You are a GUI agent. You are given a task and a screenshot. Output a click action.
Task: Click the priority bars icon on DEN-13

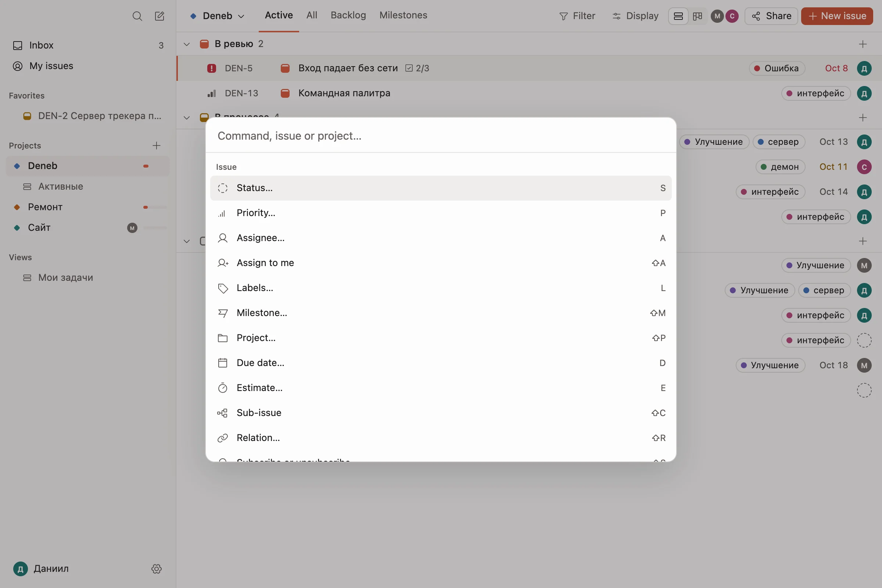(x=212, y=93)
